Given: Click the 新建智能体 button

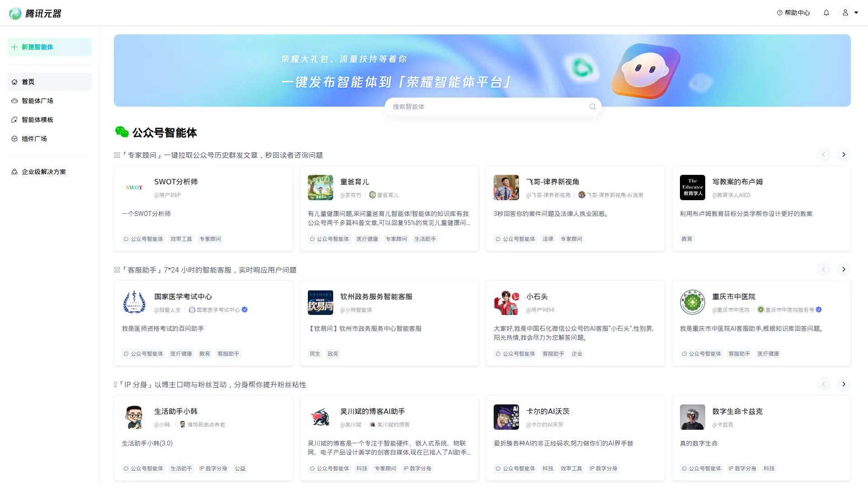Looking at the screenshot, I should pos(49,47).
